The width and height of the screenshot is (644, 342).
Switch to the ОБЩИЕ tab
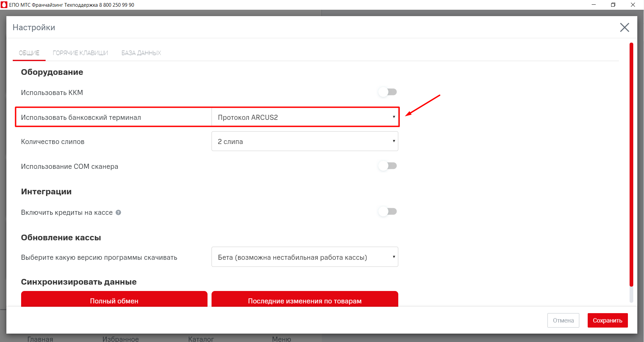29,53
